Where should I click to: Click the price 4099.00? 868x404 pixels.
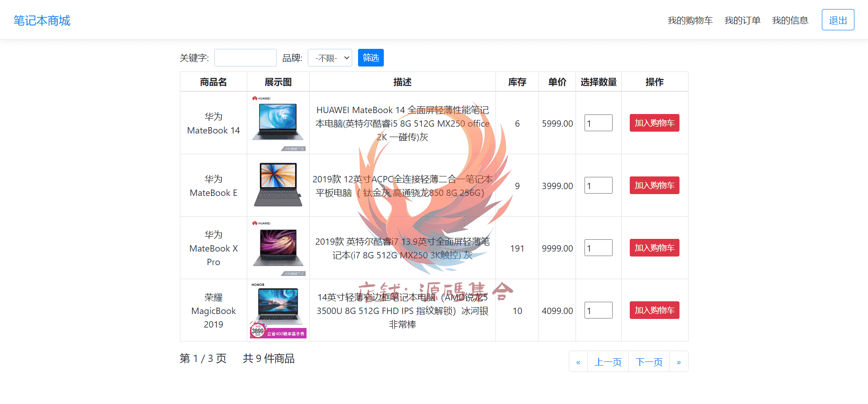coord(557,311)
